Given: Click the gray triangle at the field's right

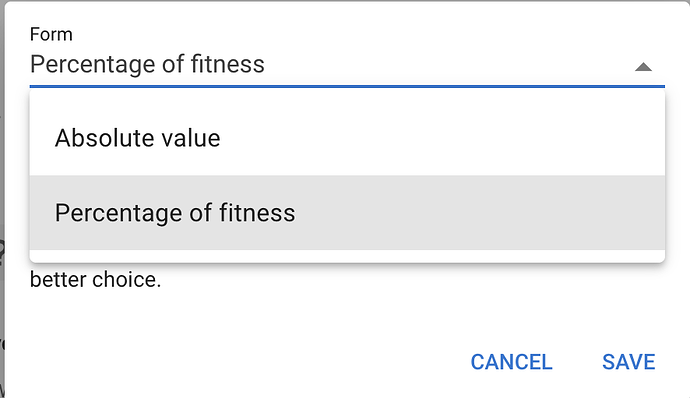Looking at the screenshot, I should 643,67.
